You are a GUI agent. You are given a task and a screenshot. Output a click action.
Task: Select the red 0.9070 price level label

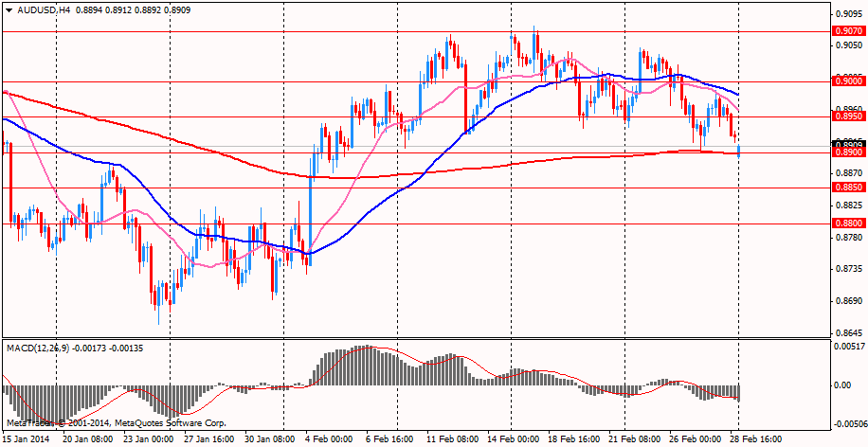point(849,31)
